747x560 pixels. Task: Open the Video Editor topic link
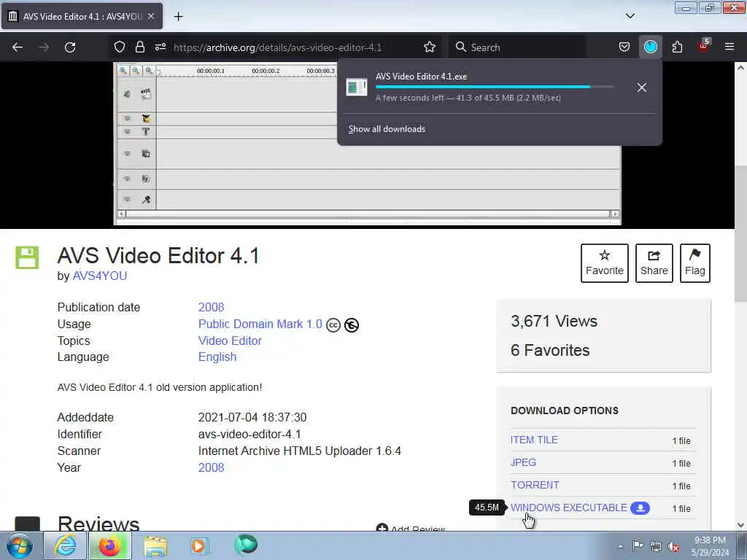(x=230, y=341)
